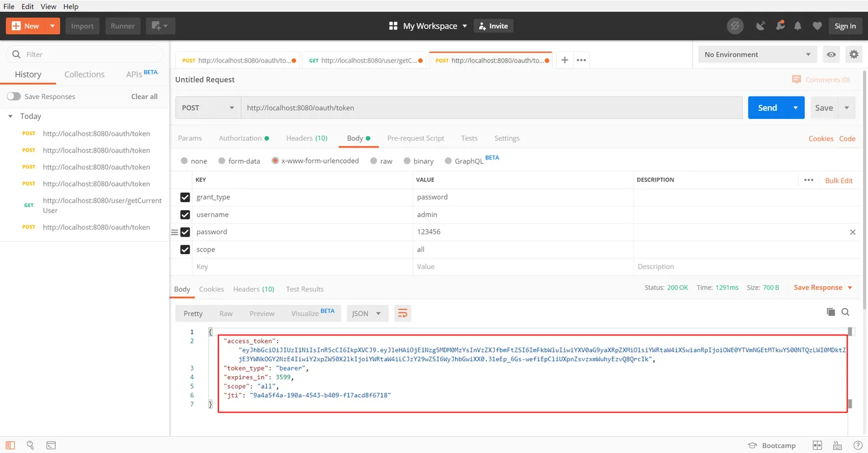Open the JSON format dropdown
The image size is (868, 453).
coord(367,314)
